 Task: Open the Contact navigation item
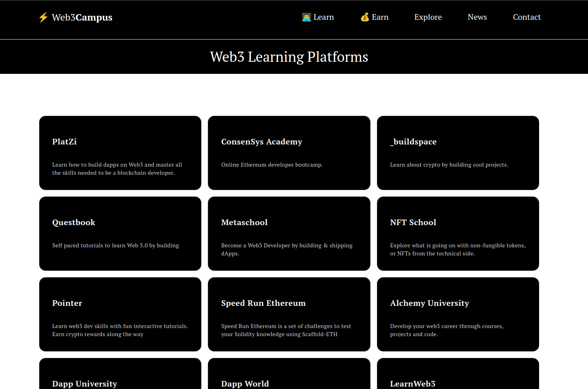[527, 17]
